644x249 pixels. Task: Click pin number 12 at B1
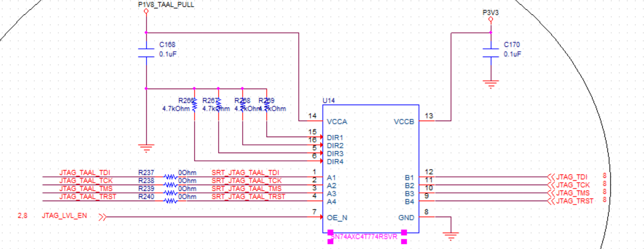[429, 172]
